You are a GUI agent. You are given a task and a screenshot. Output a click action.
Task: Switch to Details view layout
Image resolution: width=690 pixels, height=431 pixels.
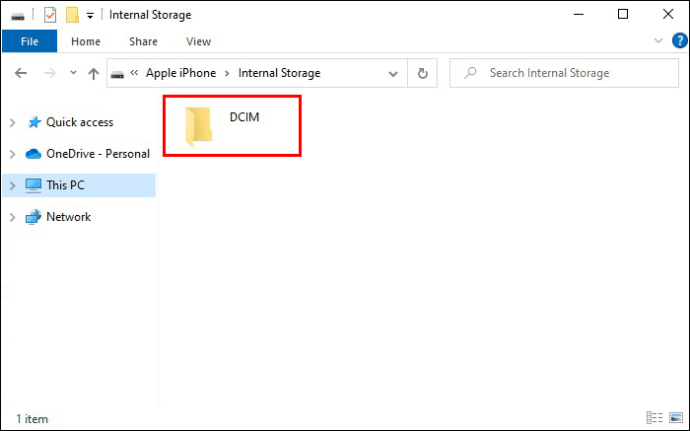654,417
